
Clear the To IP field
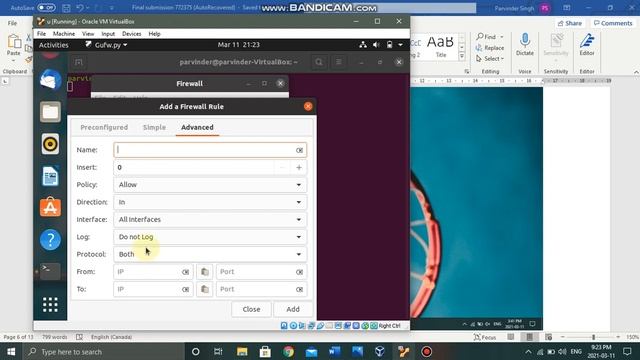(185, 289)
